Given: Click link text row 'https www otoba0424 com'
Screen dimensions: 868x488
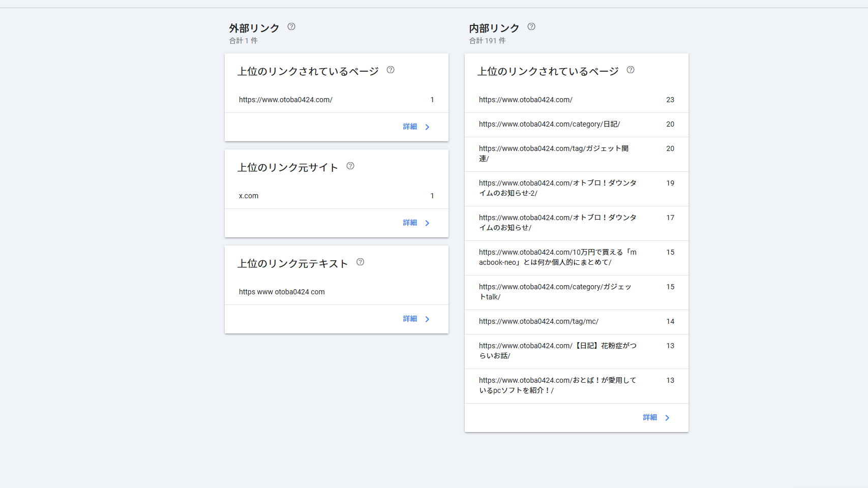Looking at the screenshot, I should coord(336,292).
